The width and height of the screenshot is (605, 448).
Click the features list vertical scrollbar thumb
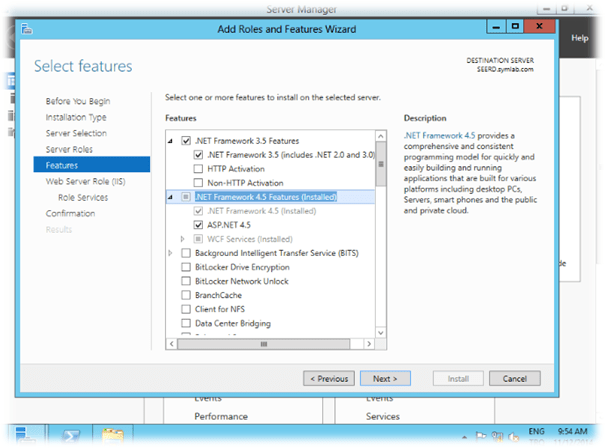380,166
